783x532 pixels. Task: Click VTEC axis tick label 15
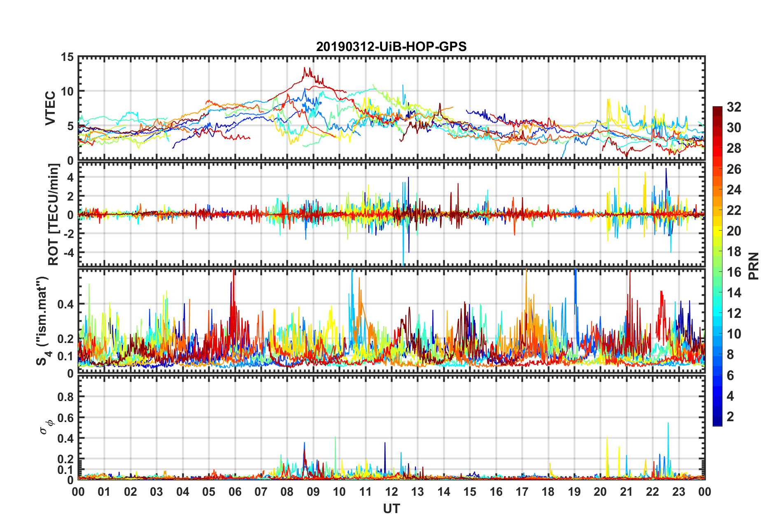tap(67, 57)
